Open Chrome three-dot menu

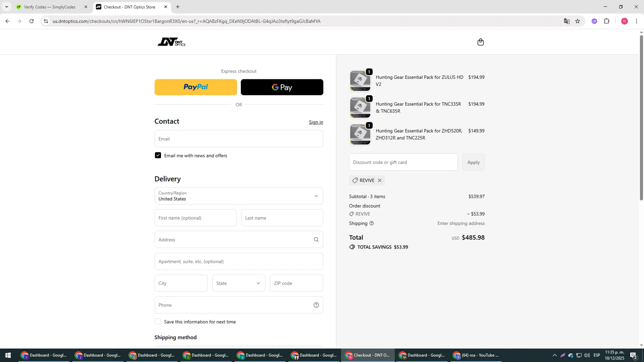pyautogui.click(x=637, y=21)
